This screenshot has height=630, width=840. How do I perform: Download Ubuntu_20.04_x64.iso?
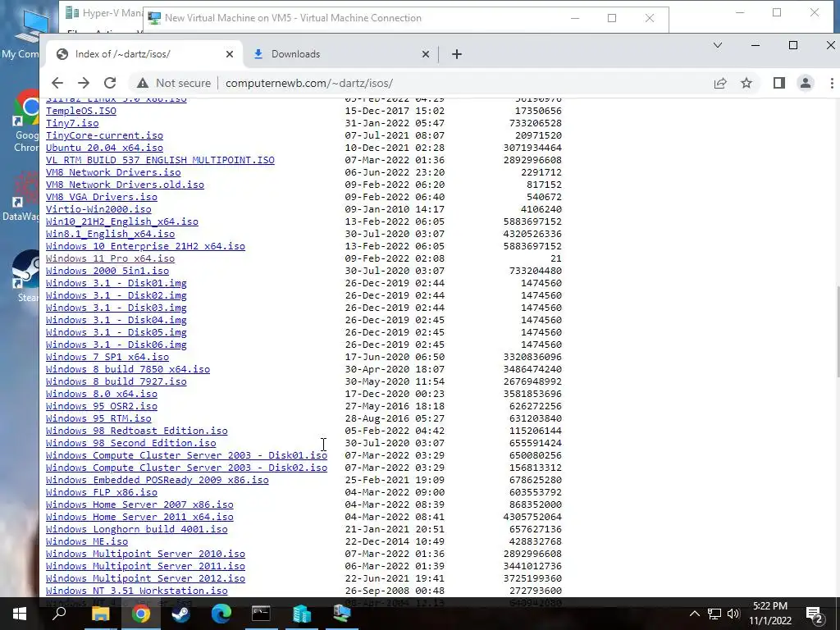point(104,148)
